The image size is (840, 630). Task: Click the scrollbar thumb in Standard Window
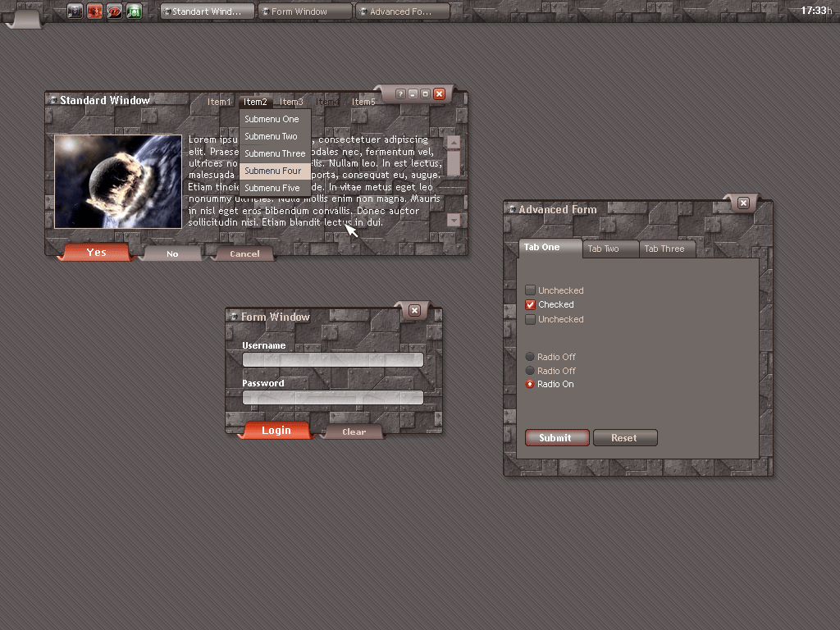(454, 163)
